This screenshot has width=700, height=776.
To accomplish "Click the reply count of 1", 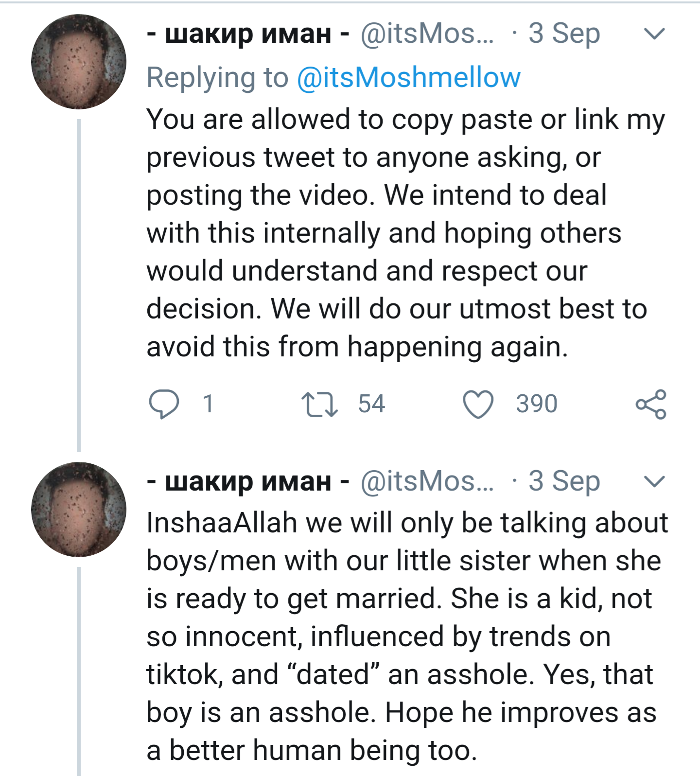I will click(x=208, y=404).
